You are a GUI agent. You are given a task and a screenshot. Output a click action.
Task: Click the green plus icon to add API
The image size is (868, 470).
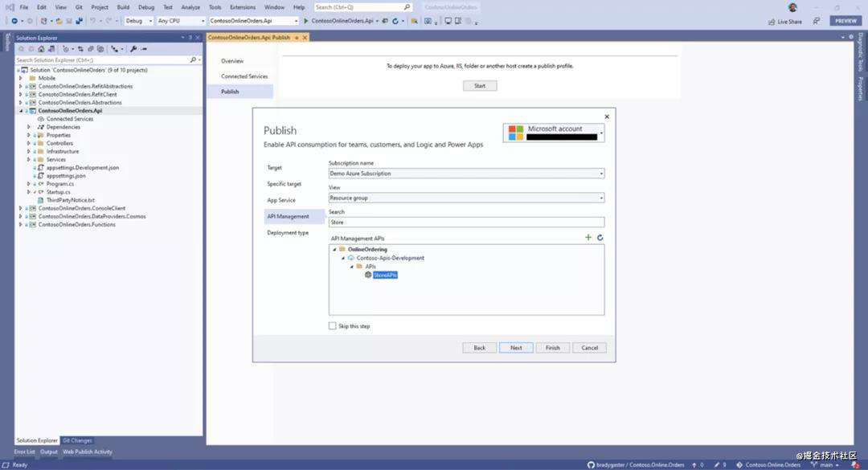588,238
